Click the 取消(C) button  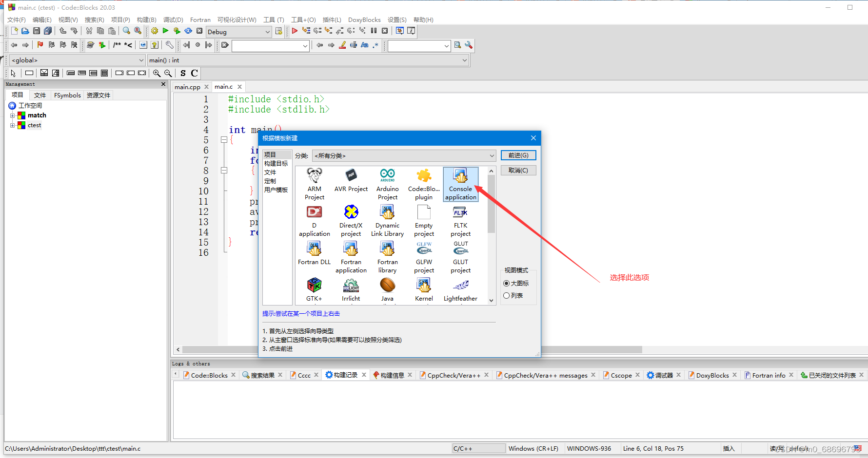coord(518,170)
